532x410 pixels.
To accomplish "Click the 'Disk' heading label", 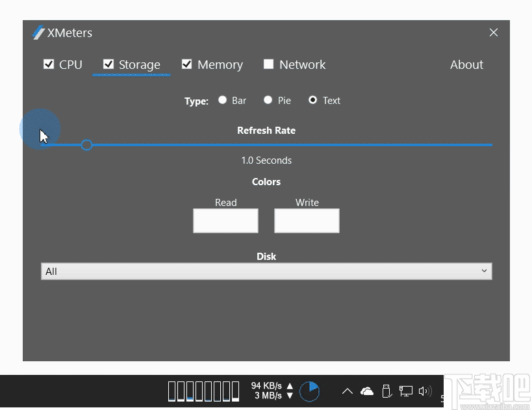I will [266, 256].
